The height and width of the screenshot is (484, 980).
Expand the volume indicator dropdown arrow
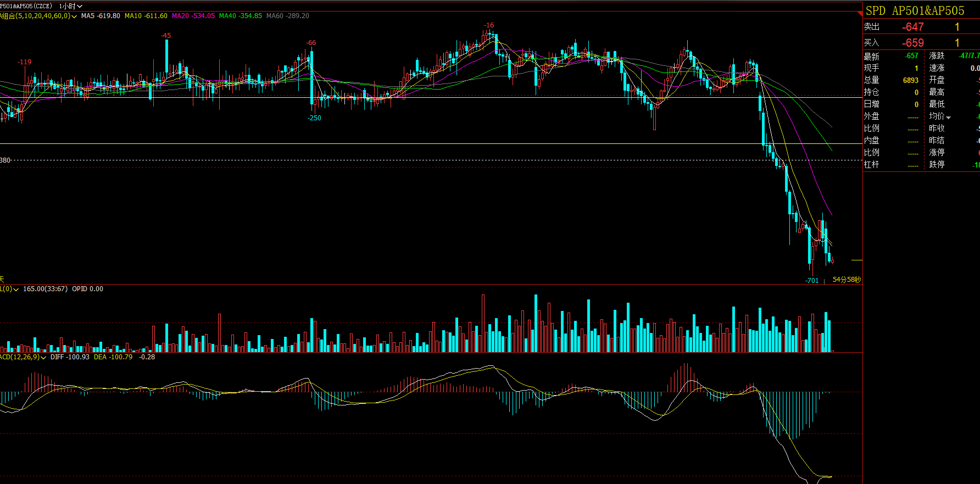click(x=15, y=290)
